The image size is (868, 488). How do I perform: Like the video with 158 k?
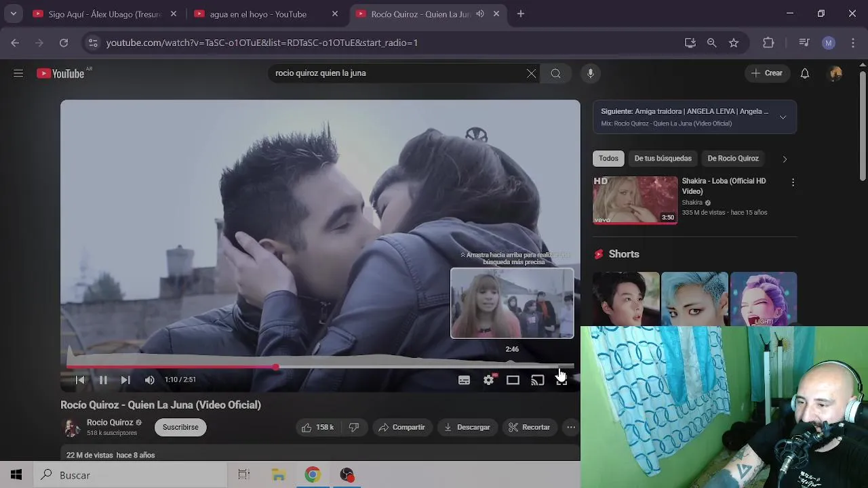click(x=317, y=427)
